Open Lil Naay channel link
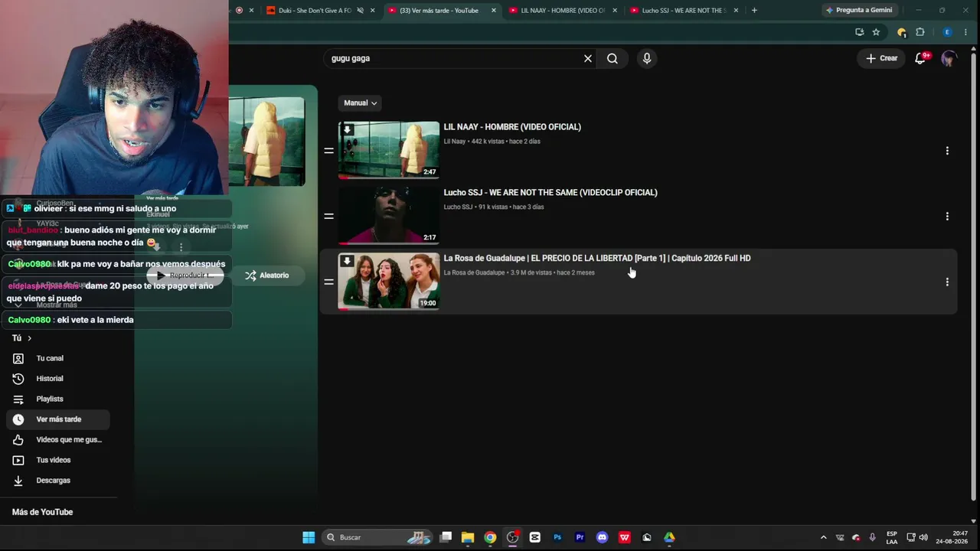 pos(455,142)
